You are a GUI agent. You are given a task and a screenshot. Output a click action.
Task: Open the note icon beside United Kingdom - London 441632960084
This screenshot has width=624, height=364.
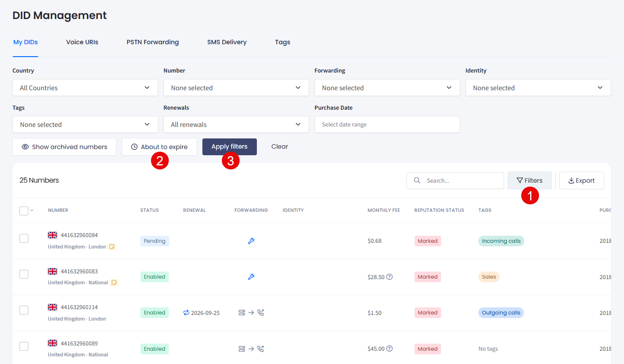coord(112,247)
